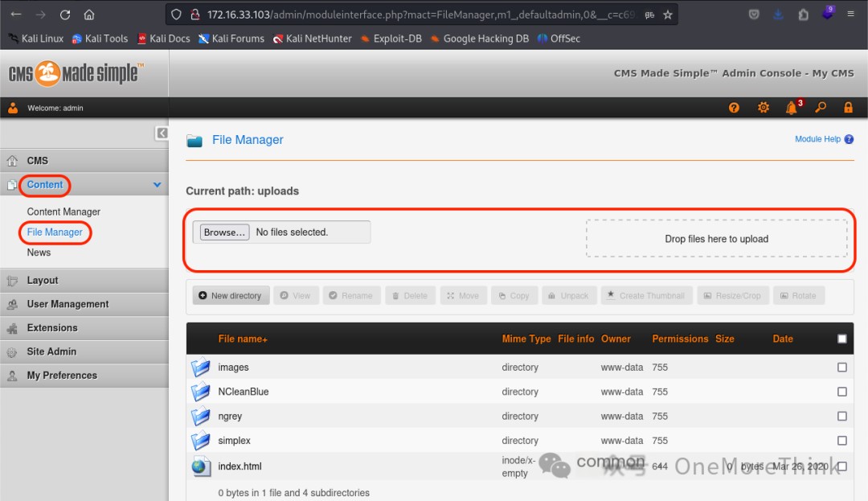Click the images folder icon
Image resolution: width=868 pixels, height=501 pixels.
click(200, 367)
